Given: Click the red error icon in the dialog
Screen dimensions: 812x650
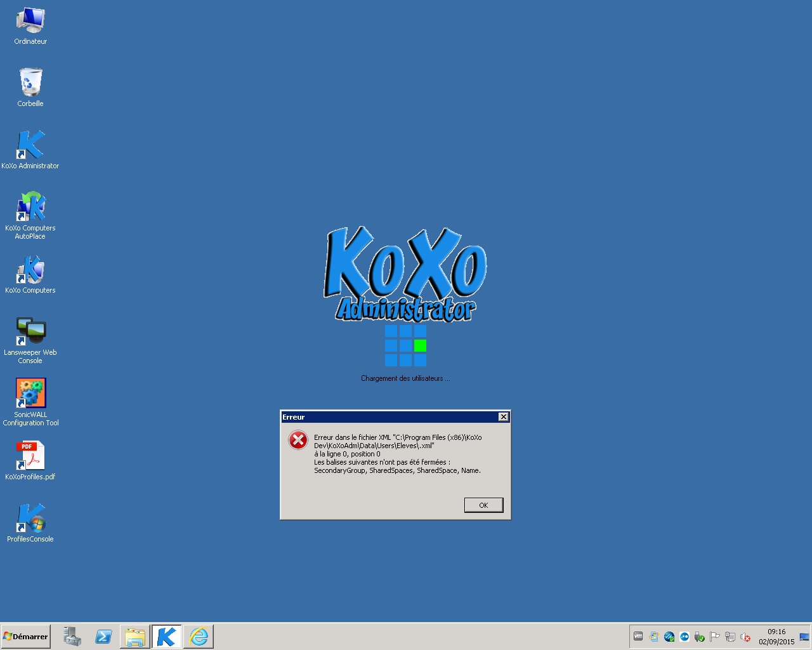Looking at the screenshot, I should click(298, 440).
